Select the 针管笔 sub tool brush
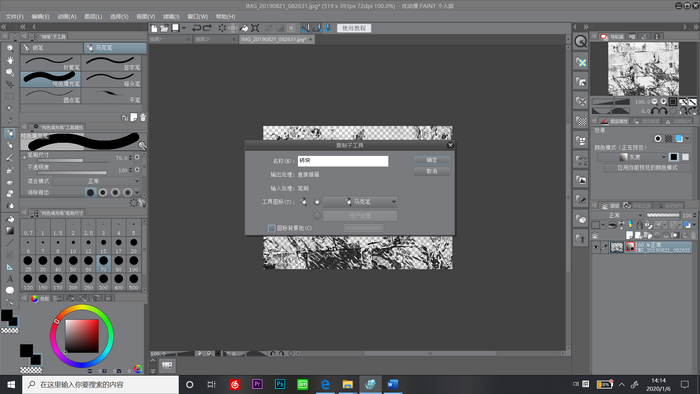The height and width of the screenshot is (394, 700). click(x=51, y=63)
